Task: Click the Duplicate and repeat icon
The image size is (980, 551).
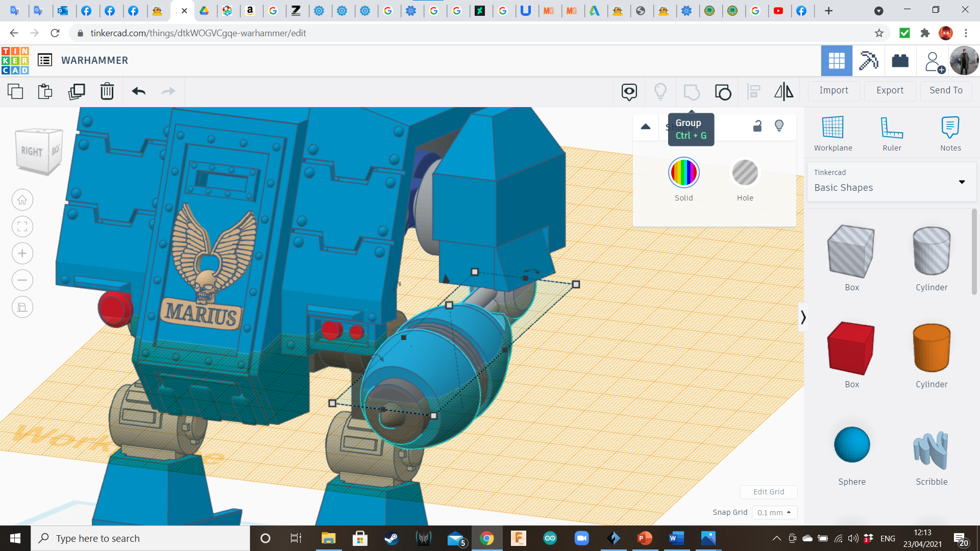Action: point(77,91)
